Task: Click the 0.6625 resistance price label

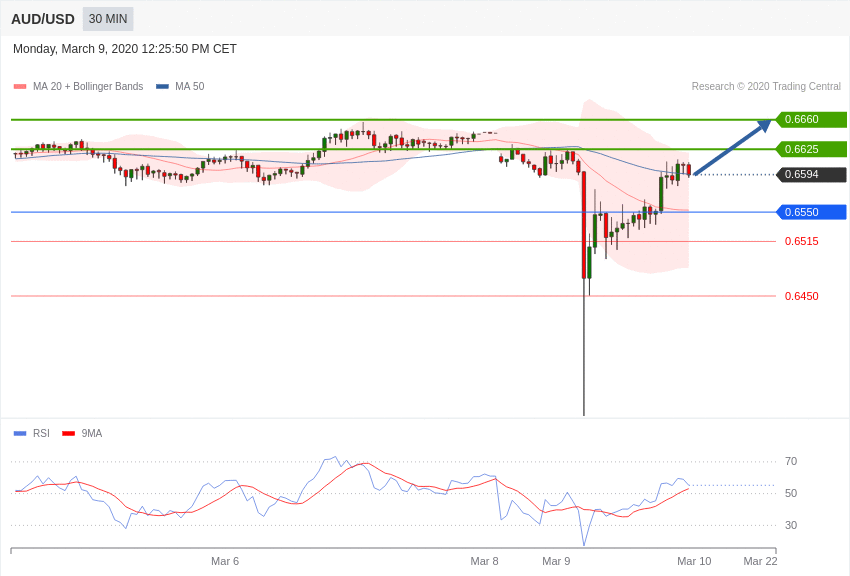Action: click(811, 149)
